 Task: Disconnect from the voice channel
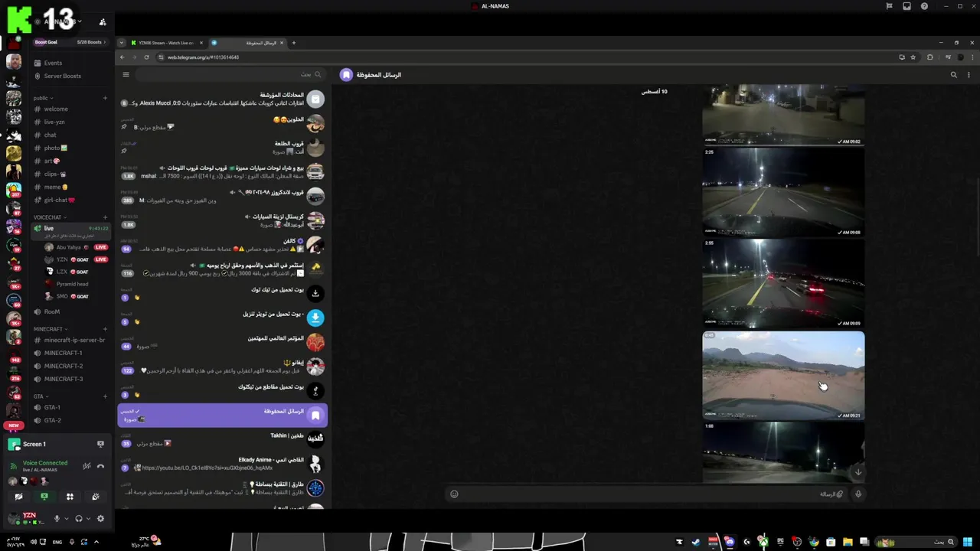coord(100,465)
